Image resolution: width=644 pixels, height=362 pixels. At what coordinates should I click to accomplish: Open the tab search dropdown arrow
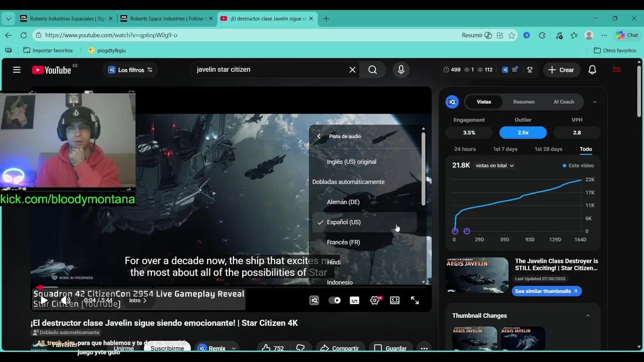point(8,19)
